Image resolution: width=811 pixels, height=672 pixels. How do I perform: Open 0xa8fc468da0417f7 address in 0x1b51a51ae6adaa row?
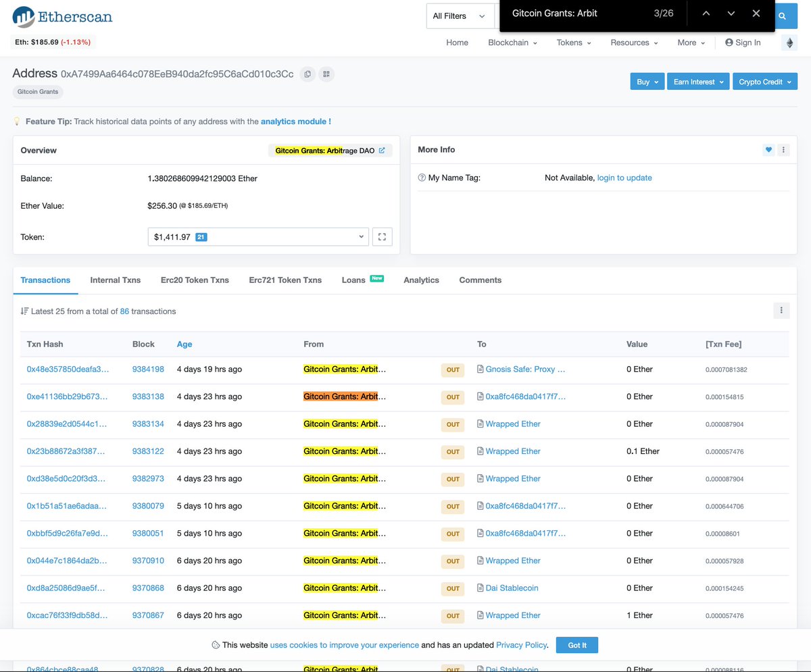(x=526, y=506)
